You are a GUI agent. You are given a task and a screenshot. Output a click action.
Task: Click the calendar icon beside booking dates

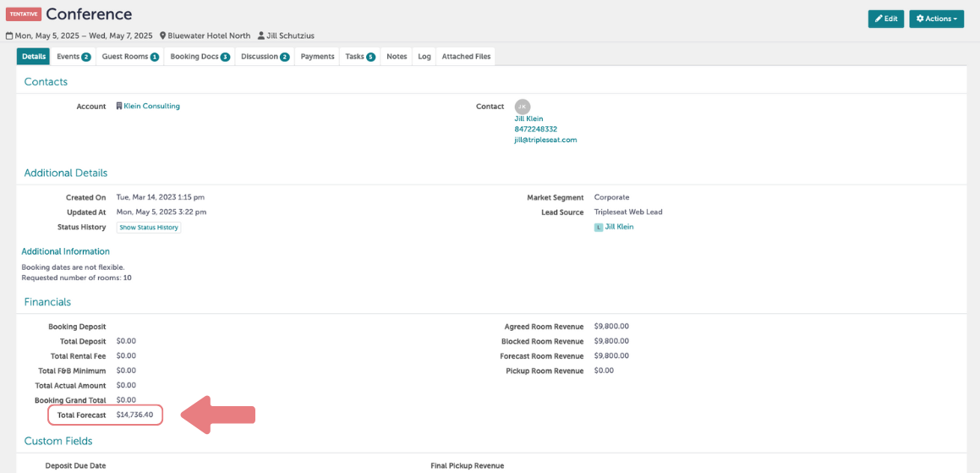pos(9,36)
